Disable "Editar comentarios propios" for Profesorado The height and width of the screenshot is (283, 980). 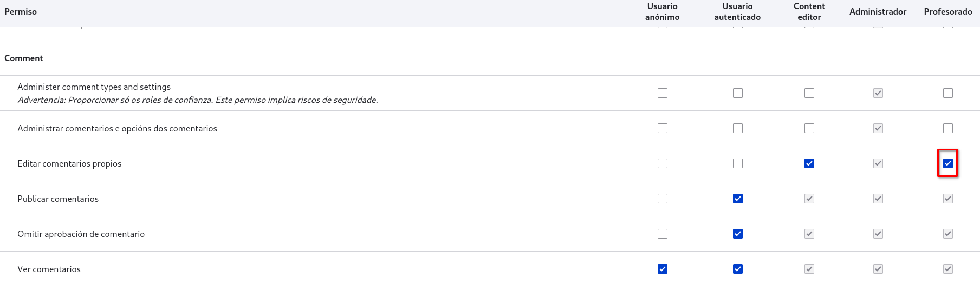click(x=947, y=163)
